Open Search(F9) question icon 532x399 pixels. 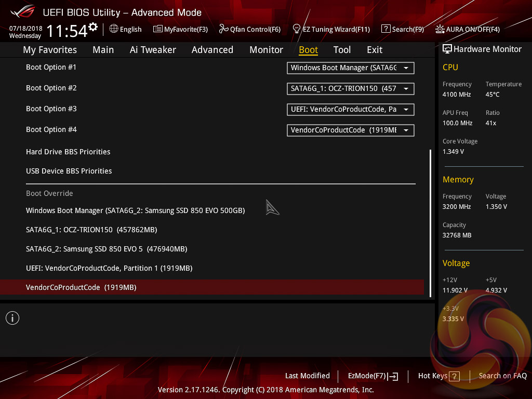[x=386, y=29]
